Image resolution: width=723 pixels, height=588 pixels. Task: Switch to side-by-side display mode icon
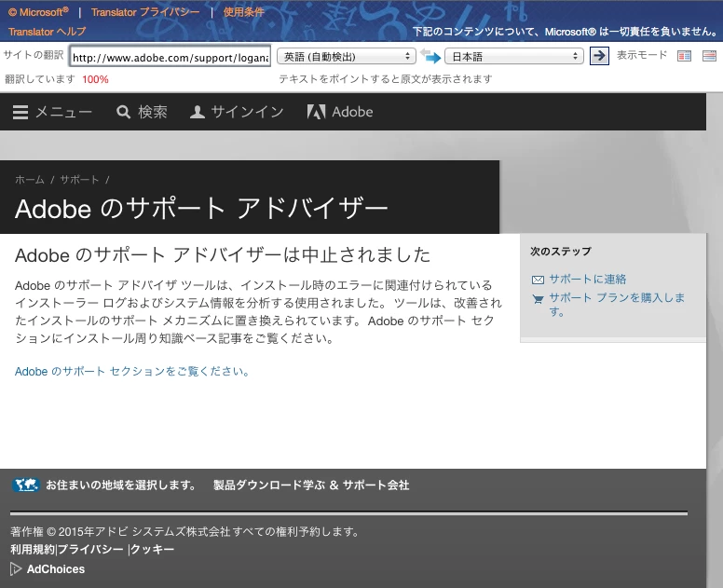pos(684,56)
